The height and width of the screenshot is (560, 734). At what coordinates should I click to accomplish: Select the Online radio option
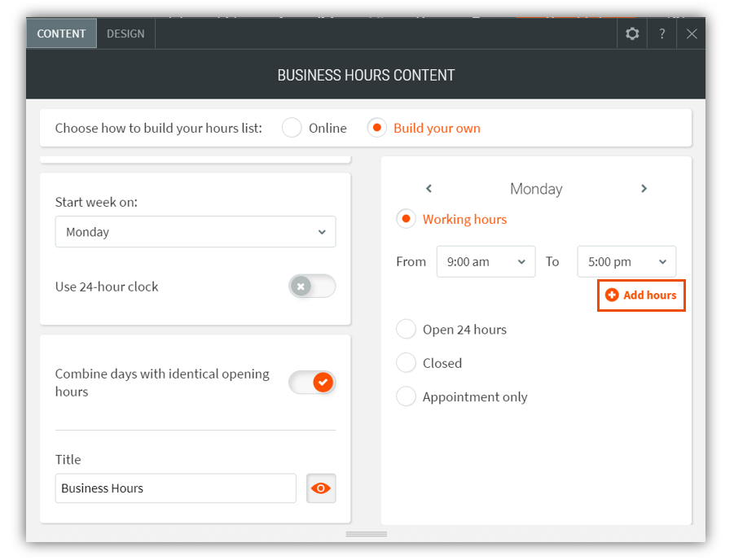tap(292, 129)
